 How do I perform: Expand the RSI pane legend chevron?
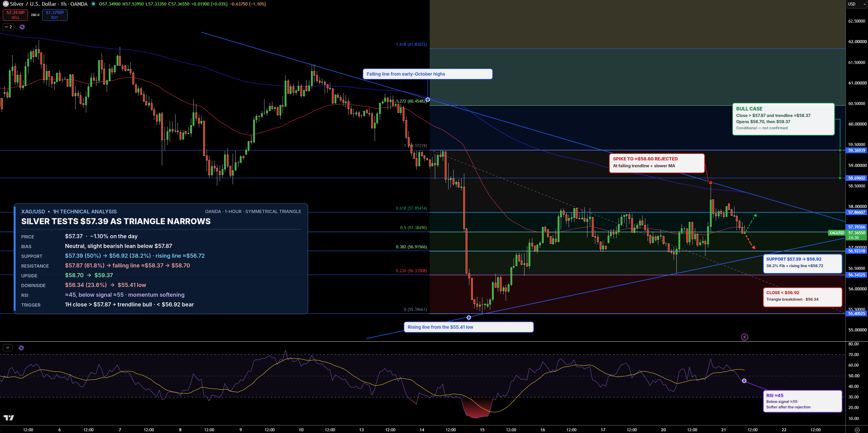(x=8, y=348)
